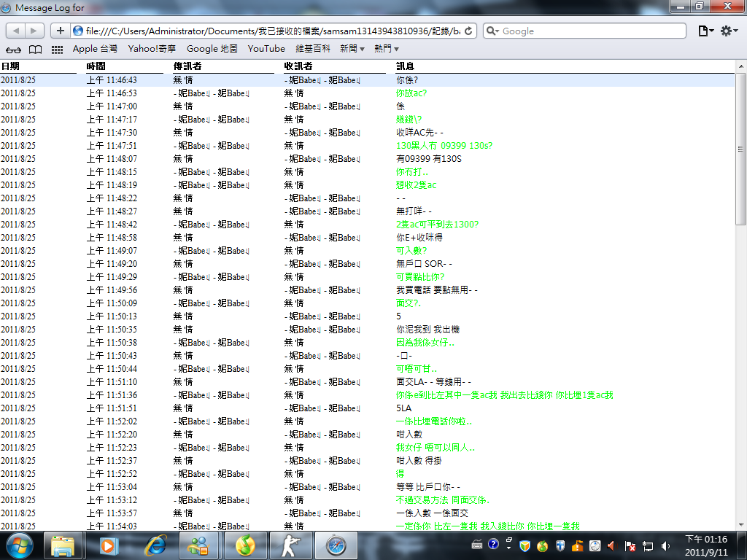Open Windows Live Messenger taskbar icon
Screen dimensions: 747x560
coord(199,545)
